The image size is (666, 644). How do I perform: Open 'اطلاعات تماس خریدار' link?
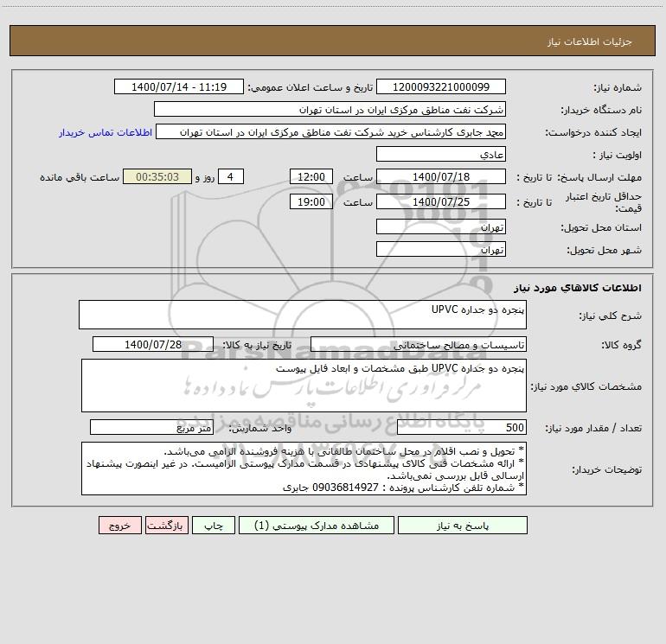106,132
